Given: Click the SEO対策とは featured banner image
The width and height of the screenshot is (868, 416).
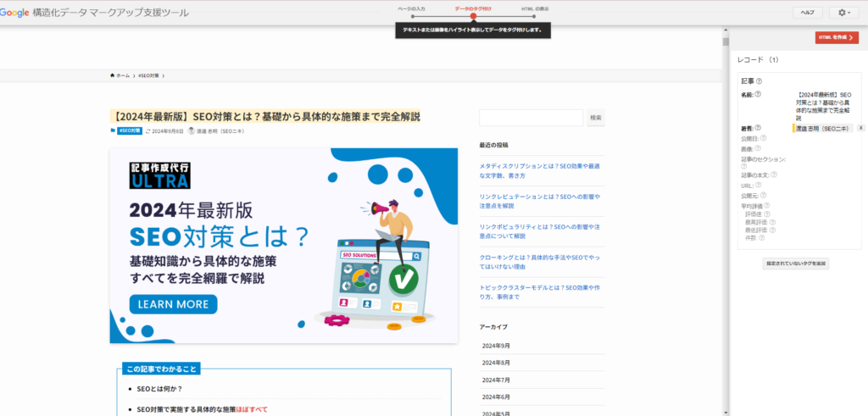Looking at the screenshot, I should point(283,246).
